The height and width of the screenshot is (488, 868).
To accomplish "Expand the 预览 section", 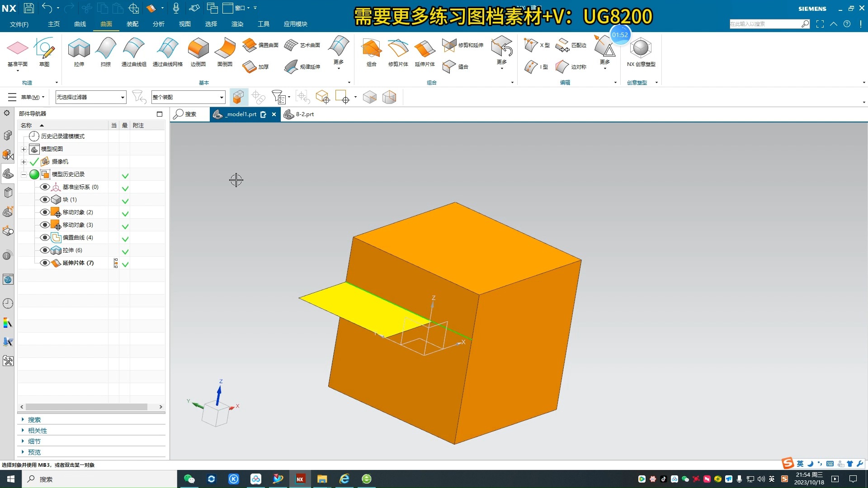I will (x=34, y=452).
